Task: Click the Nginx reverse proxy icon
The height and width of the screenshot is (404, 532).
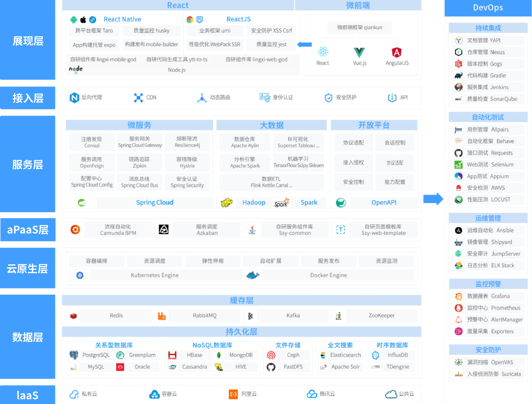Action: (74, 98)
